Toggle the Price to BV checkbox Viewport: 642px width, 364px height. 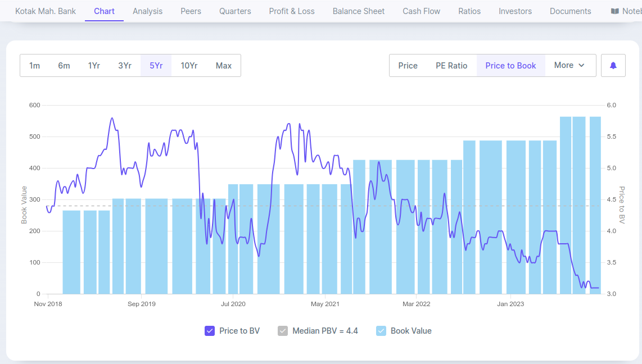coord(210,331)
